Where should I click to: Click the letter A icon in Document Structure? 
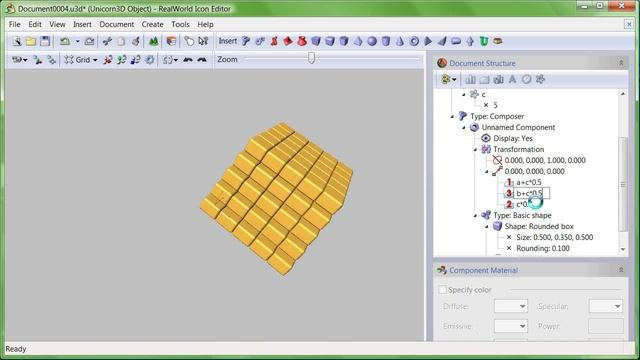click(x=512, y=80)
